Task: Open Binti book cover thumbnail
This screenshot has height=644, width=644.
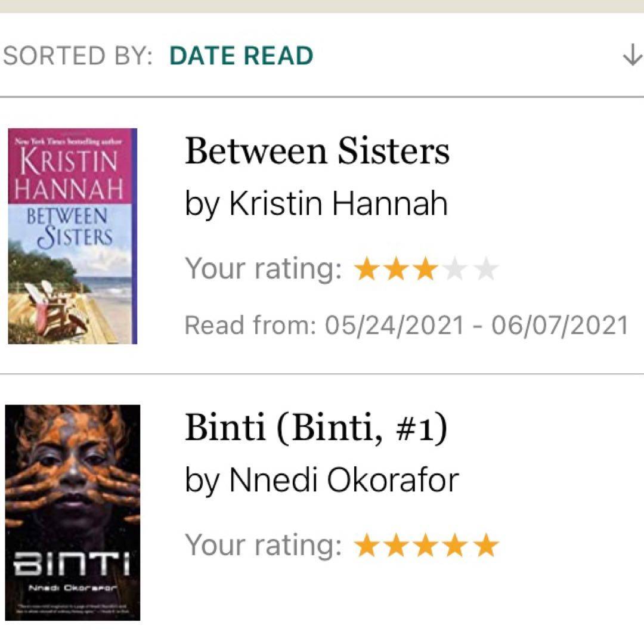Action: coord(73,513)
